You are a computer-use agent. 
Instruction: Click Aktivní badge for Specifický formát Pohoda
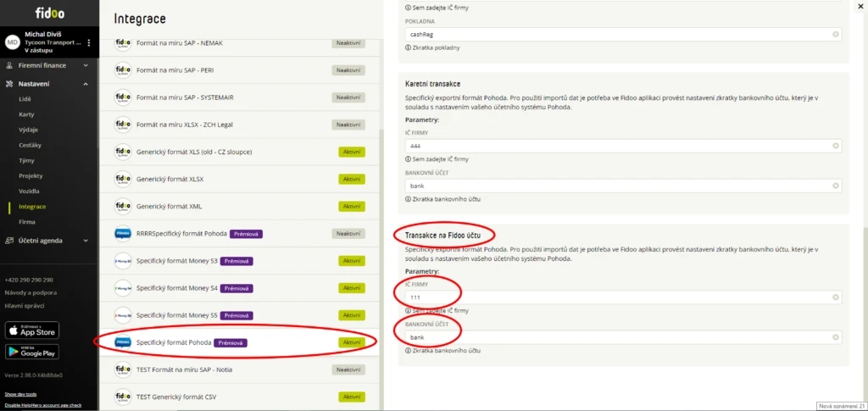352,342
